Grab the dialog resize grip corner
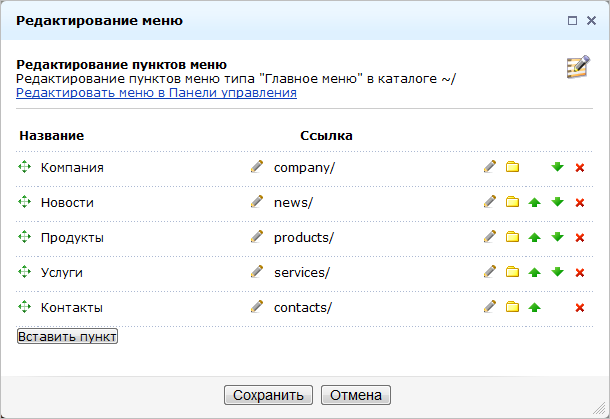Image resolution: width=610 pixels, height=419 pixels. 599,408
